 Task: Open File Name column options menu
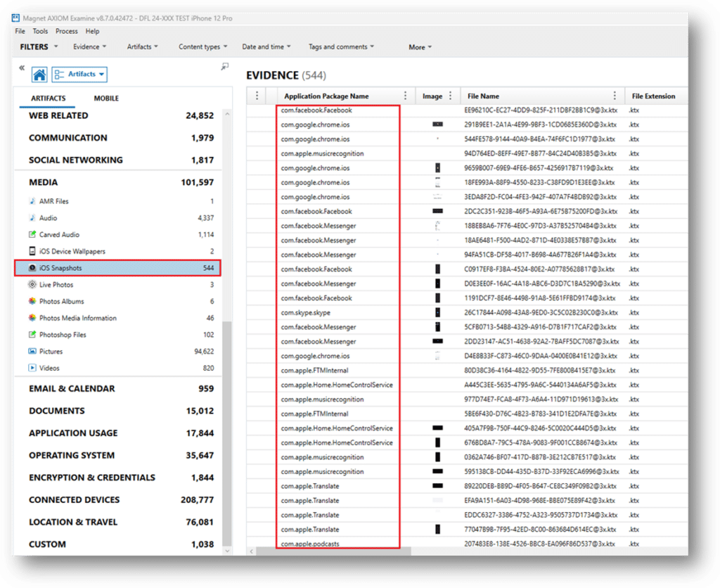(x=615, y=96)
